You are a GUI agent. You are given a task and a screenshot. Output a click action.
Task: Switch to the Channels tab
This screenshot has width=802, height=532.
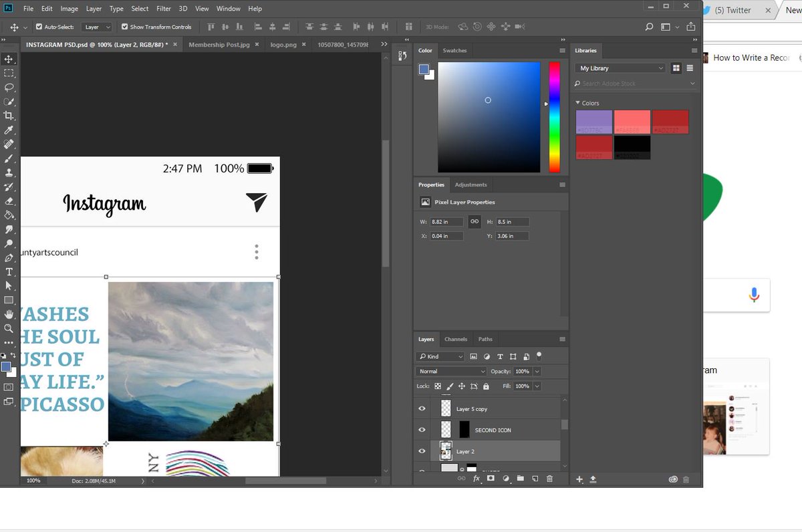tap(456, 339)
